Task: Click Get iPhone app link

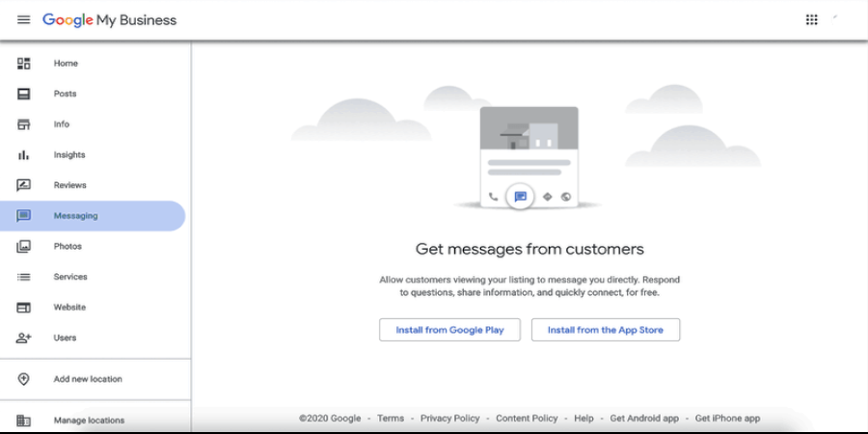Action: coord(727,419)
